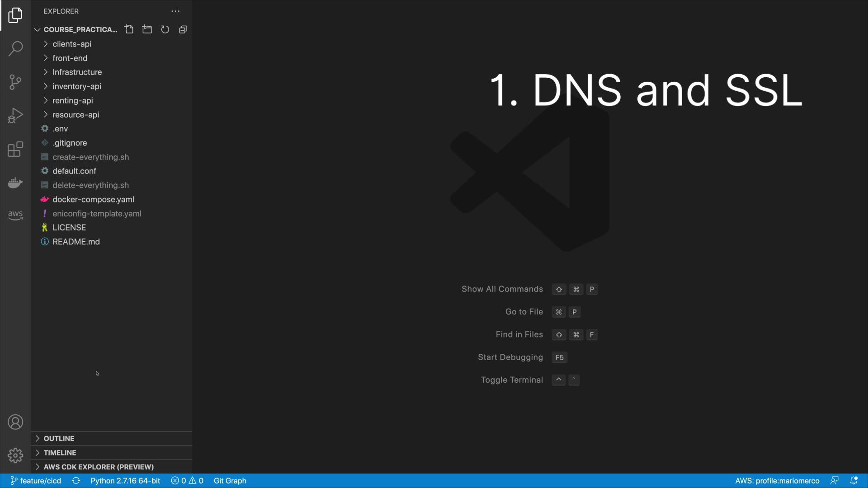The height and width of the screenshot is (488, 868).
Task: Open the Manage settings gear
Action: point(15,455)
